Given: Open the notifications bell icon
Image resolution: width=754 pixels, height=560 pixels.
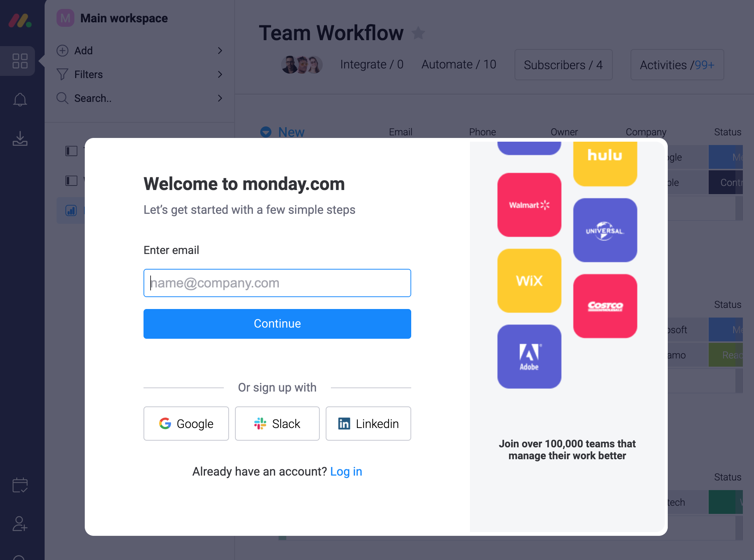Looking at the screenshot, I should [x=20, y=100].
